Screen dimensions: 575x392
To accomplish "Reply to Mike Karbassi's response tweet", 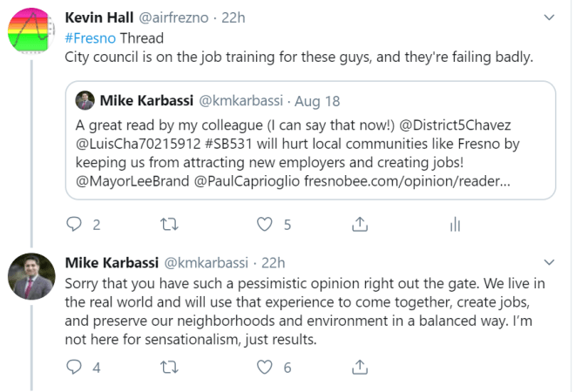I will pyautogui.click(x=76, y=368).
